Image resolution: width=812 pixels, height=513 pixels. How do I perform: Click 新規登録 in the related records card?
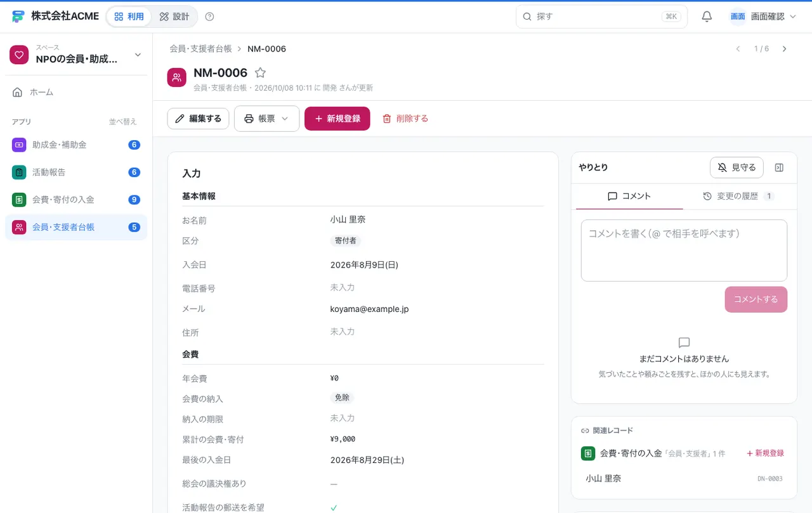pos(765,453)
